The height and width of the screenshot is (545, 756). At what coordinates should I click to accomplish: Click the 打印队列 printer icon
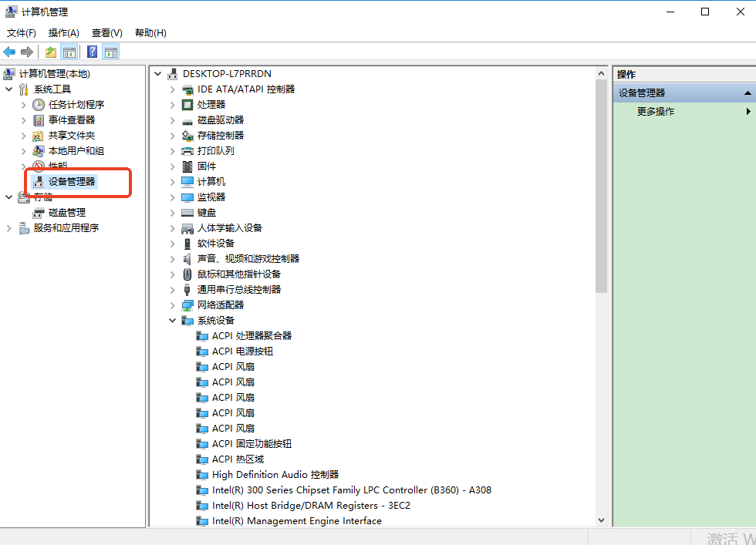pos(187,150)
